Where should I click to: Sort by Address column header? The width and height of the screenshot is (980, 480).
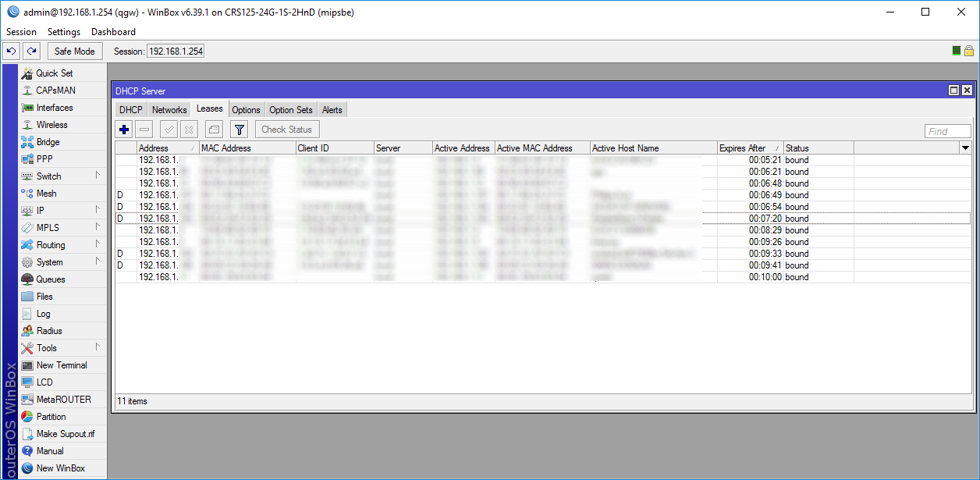(168, 148)
